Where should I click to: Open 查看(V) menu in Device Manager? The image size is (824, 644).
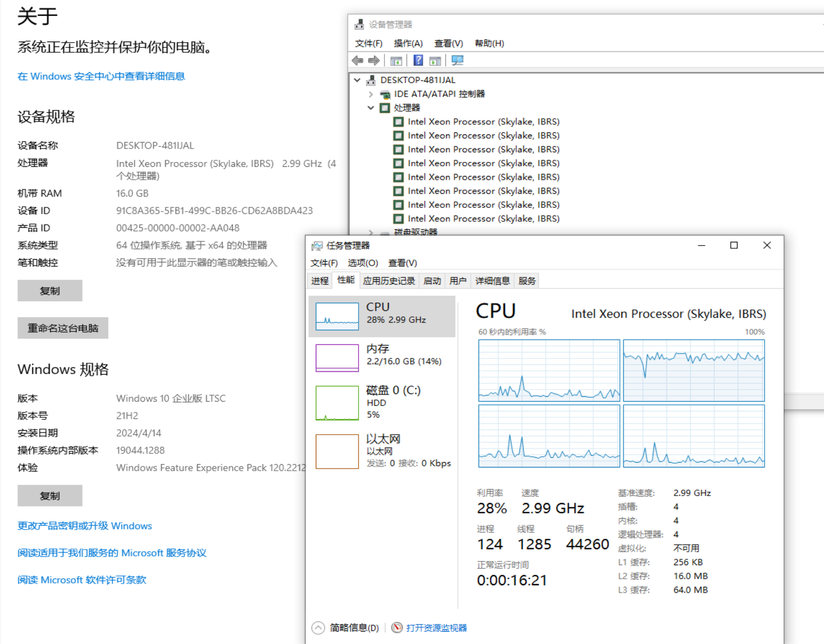point(449,43)
